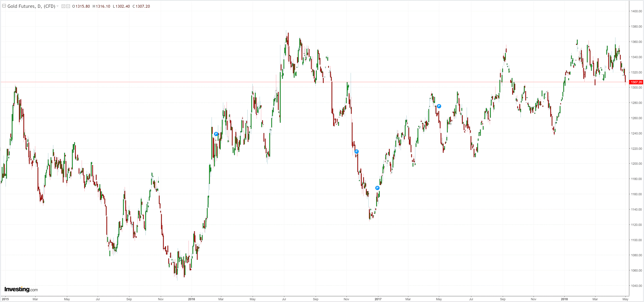Click the P marker near May 2017
The image size is (644, 302).
tap(439, 106)
